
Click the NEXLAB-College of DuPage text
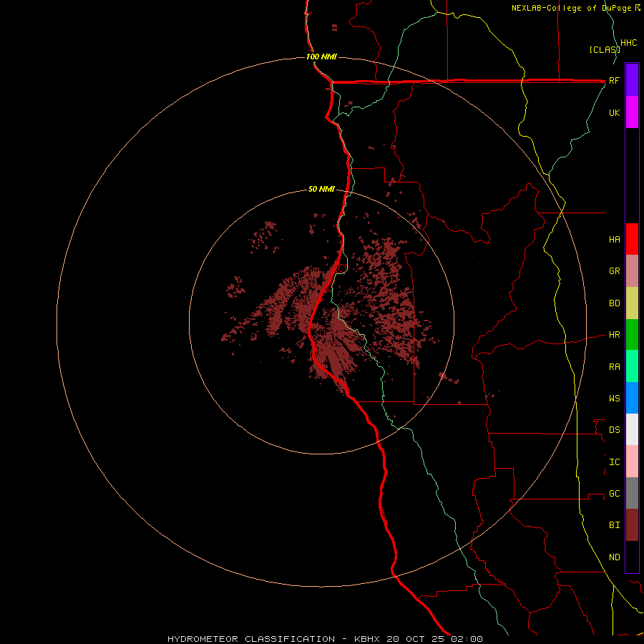coord(572,8)
